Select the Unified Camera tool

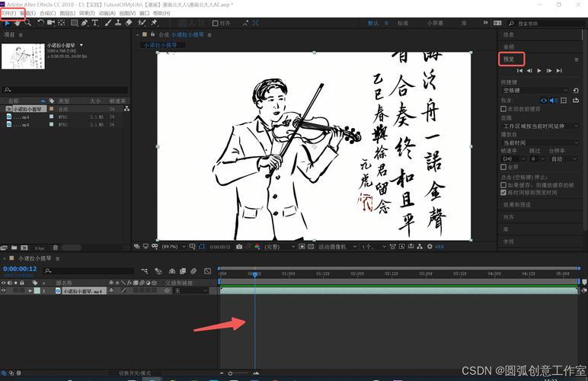(51, 23)
